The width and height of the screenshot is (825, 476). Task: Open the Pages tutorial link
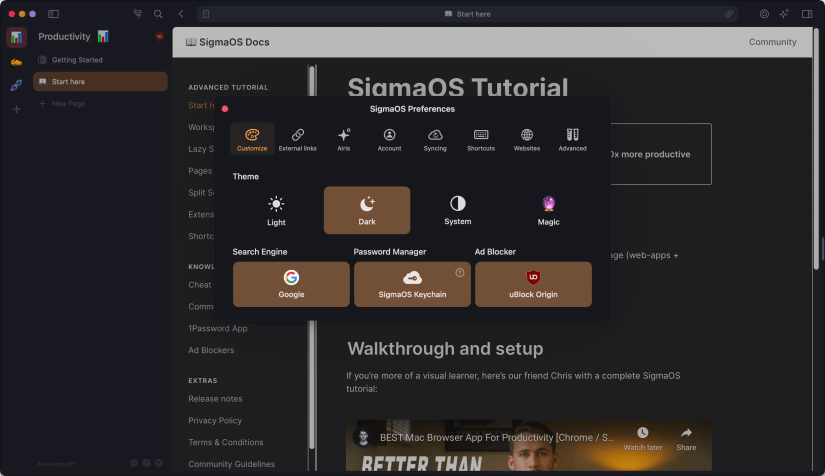click(200, 171)
